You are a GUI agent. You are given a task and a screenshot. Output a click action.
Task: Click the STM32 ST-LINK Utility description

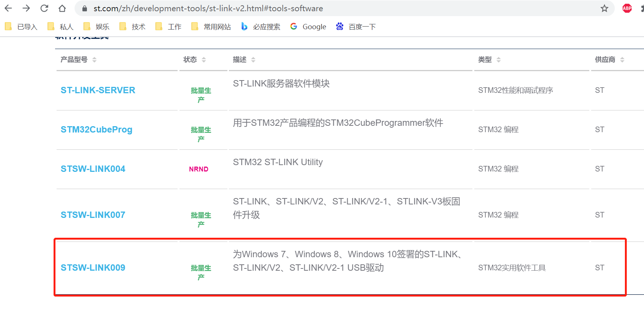tap(278, 162)
